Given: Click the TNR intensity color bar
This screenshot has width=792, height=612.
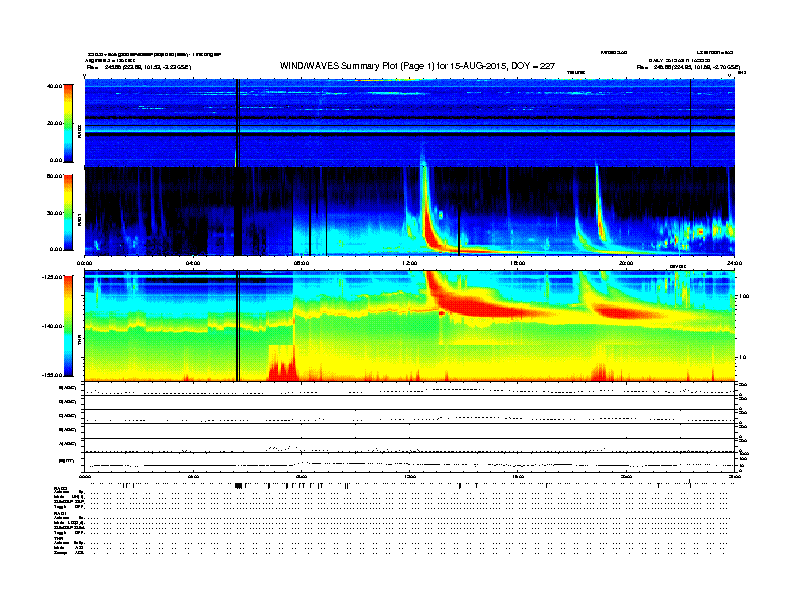Looking at the screenshot, I should coord(68,326).
